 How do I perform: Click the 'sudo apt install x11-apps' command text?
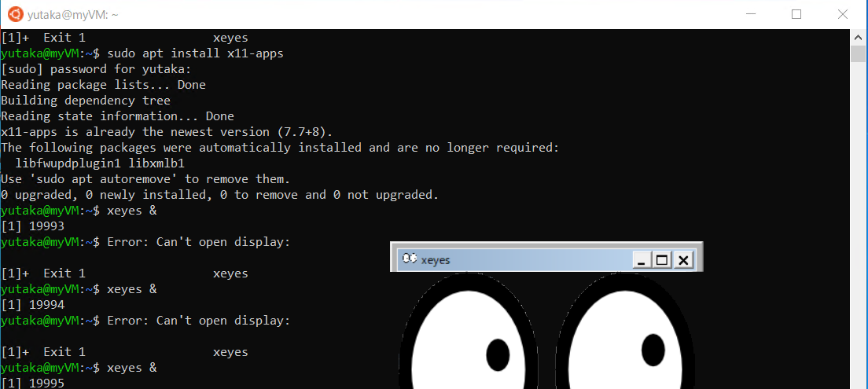[196, 53]
